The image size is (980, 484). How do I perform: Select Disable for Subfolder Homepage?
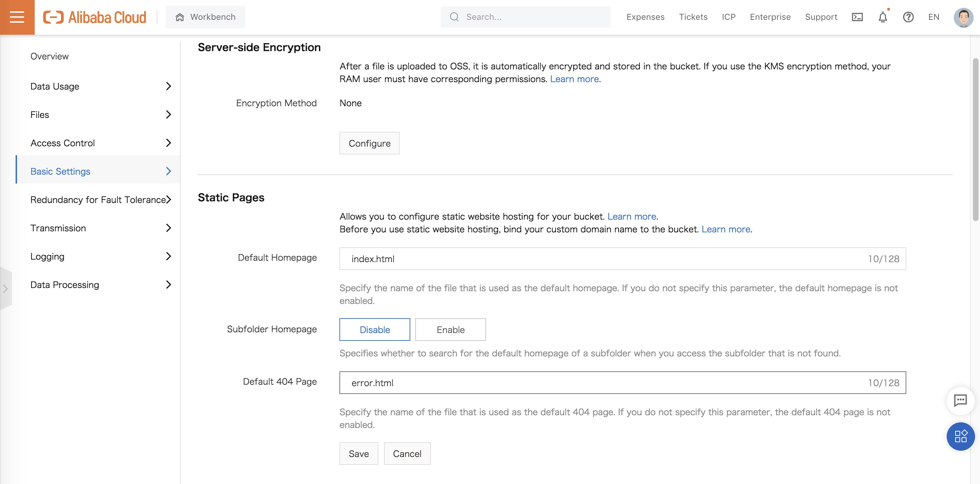[374, 330]
